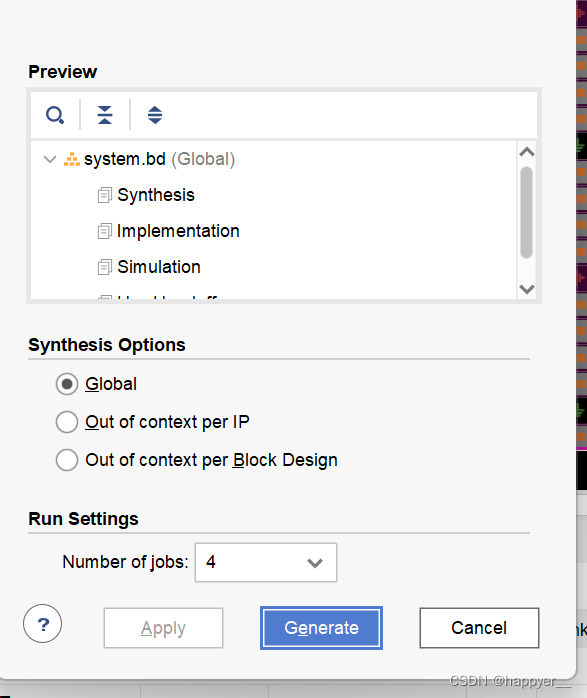Screen dimensions: 587x698
Task: Click the Synthesis file icon
Action: click(x=105, y=195)
